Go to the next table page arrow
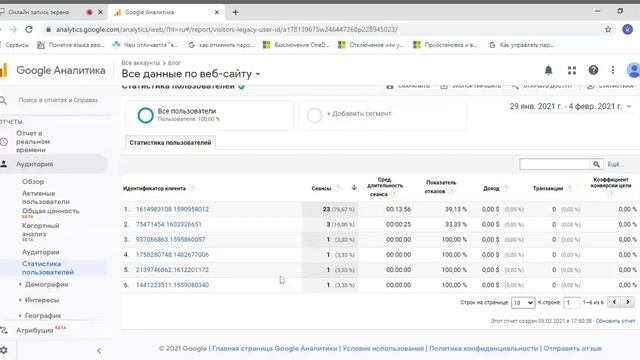Viewport: 640px width, 360px height. pyautogui.click(x=628, y=302)
